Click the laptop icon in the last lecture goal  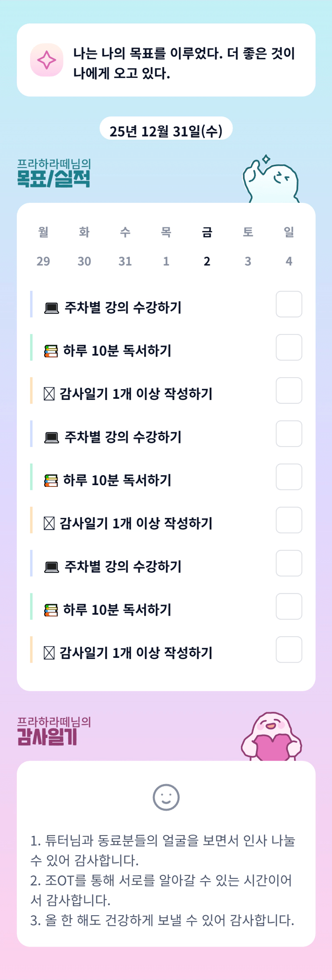click(51, 567)
